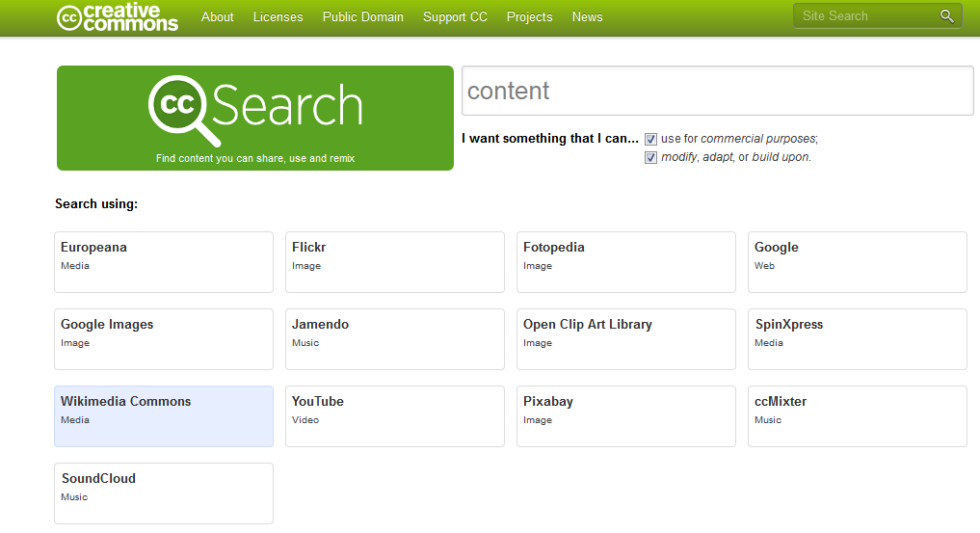Search using Google Web

[x=858, y=262]
